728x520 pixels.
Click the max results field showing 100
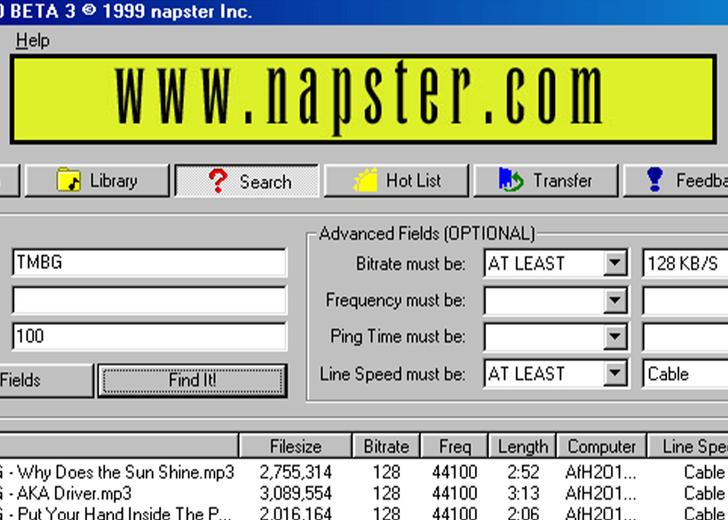click(150, 336)
